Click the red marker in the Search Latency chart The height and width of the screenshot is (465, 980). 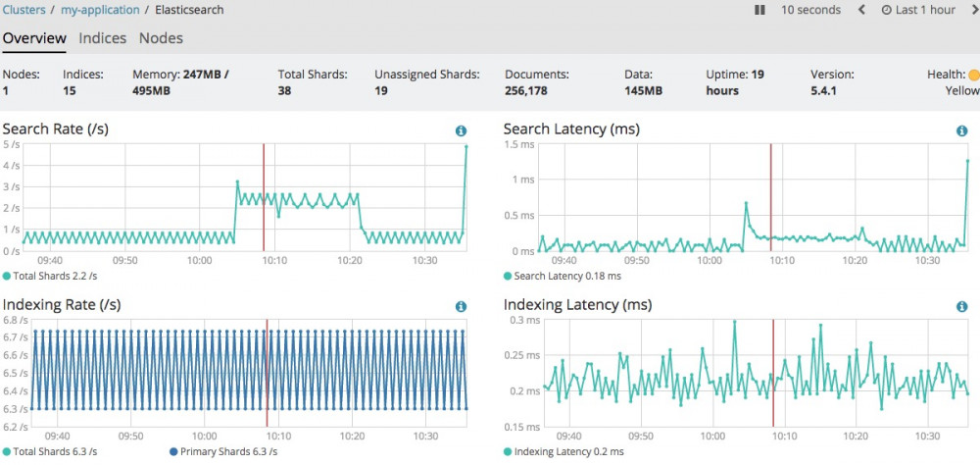tap(770, 198)
